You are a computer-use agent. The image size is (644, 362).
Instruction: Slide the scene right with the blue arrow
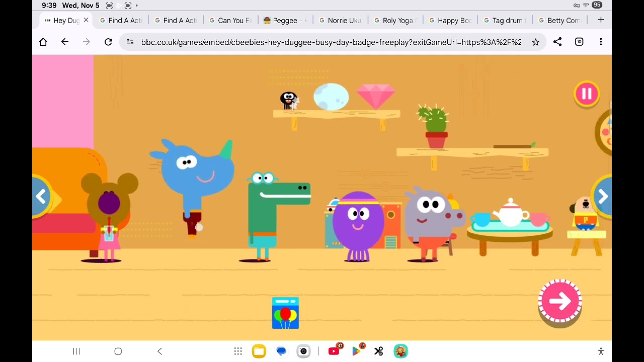(x=602, y=197)
